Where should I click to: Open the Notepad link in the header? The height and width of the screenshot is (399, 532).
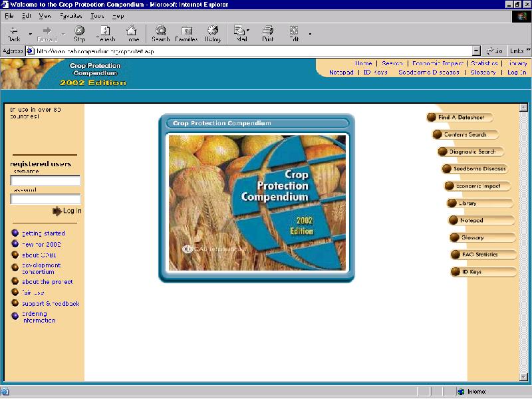pos(341,72)
